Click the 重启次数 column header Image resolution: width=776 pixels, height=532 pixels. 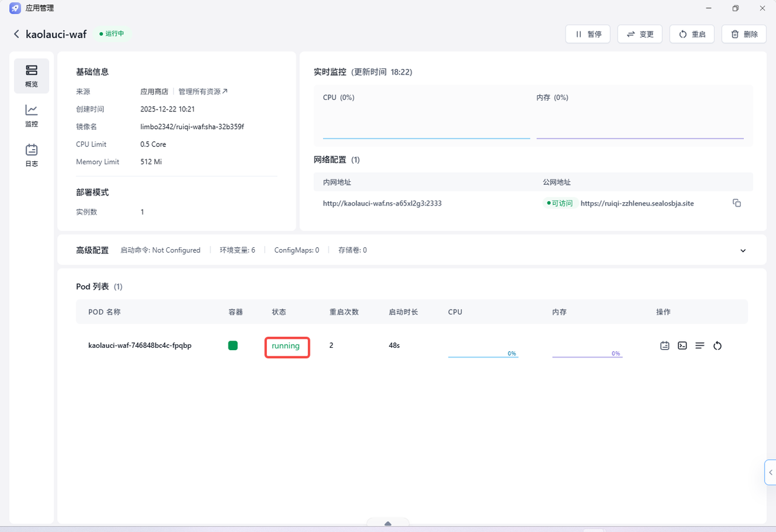pyautogui.click(x=344, y=312)
